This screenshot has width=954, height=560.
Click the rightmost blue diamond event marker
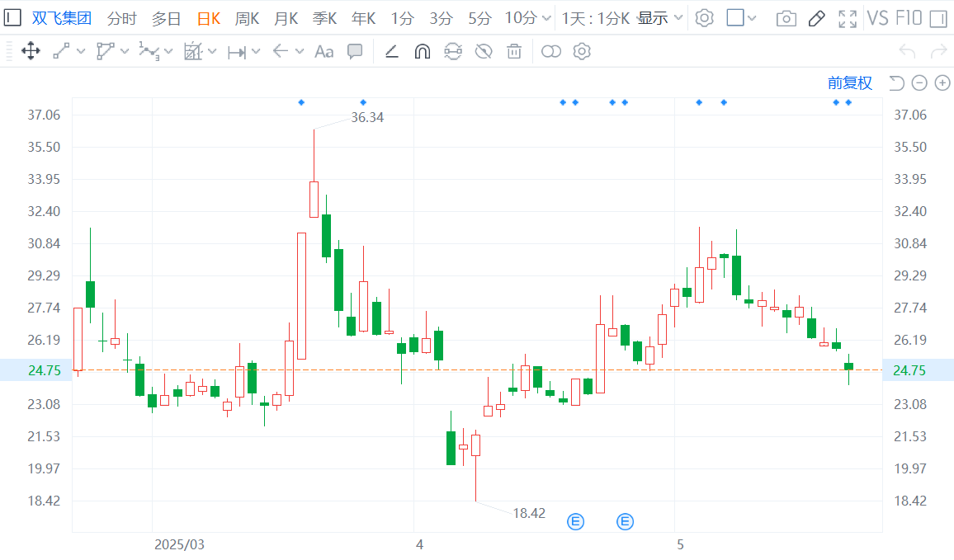click(x=848, y=102)
